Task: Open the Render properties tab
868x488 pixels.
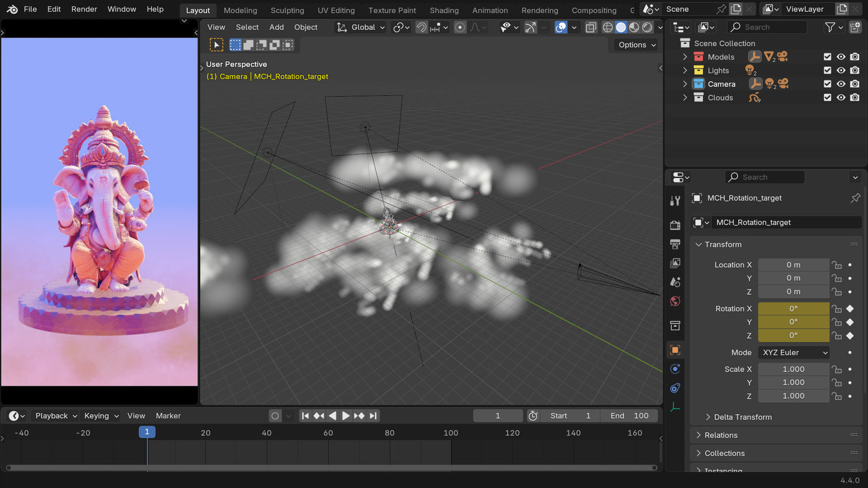Action: [675, 225]
